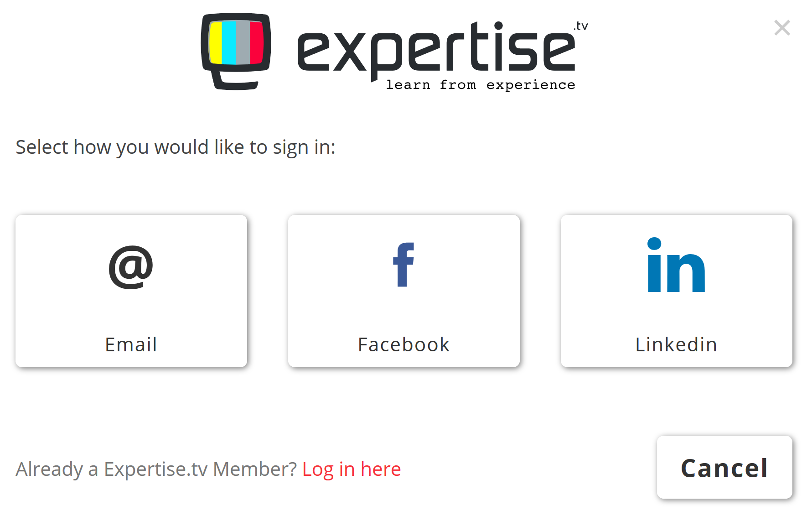Click the retro TV logo icon
The image size is (812, 516).
[x=236, y=50]
